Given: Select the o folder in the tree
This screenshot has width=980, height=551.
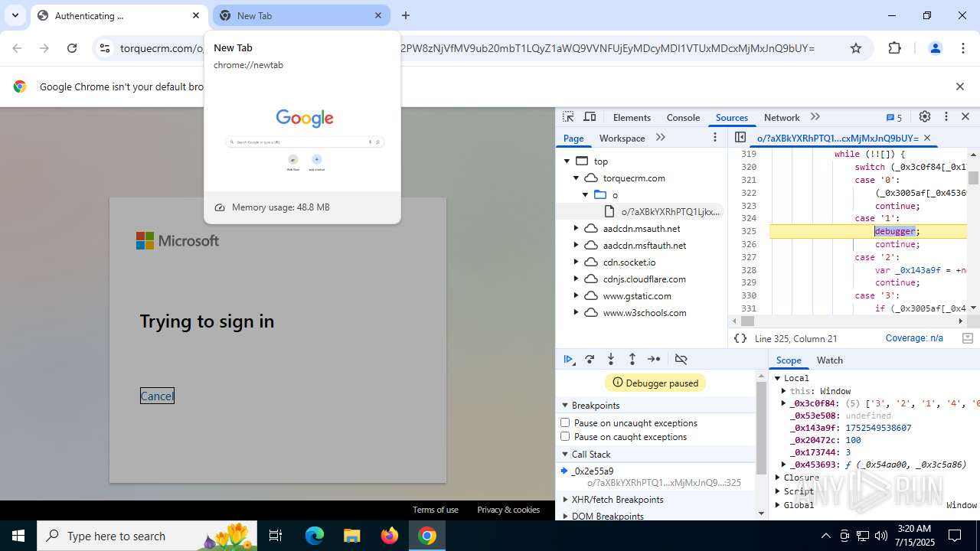Looking at the screenshot, I should pyautogui.click(x=614, y=195).
